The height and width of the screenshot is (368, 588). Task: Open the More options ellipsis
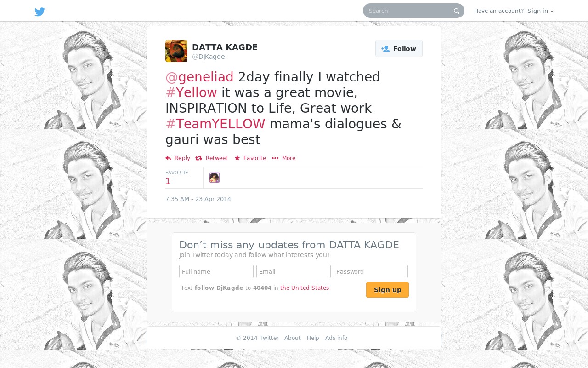275,158
